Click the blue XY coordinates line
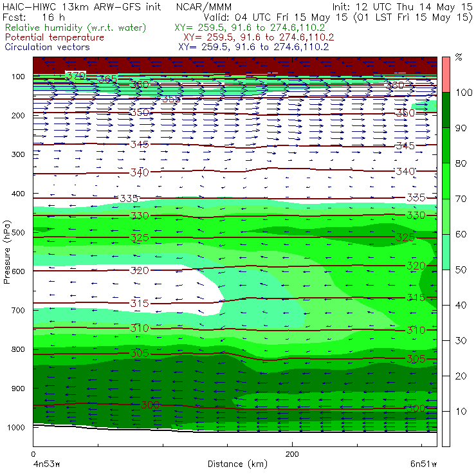 coord(253,47)
